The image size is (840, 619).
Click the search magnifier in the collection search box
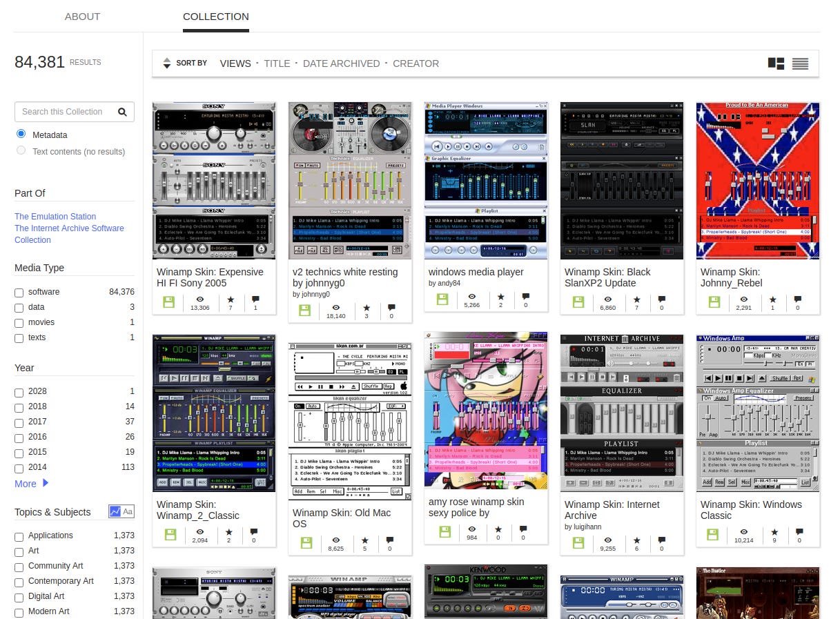(x=123, y=111)
